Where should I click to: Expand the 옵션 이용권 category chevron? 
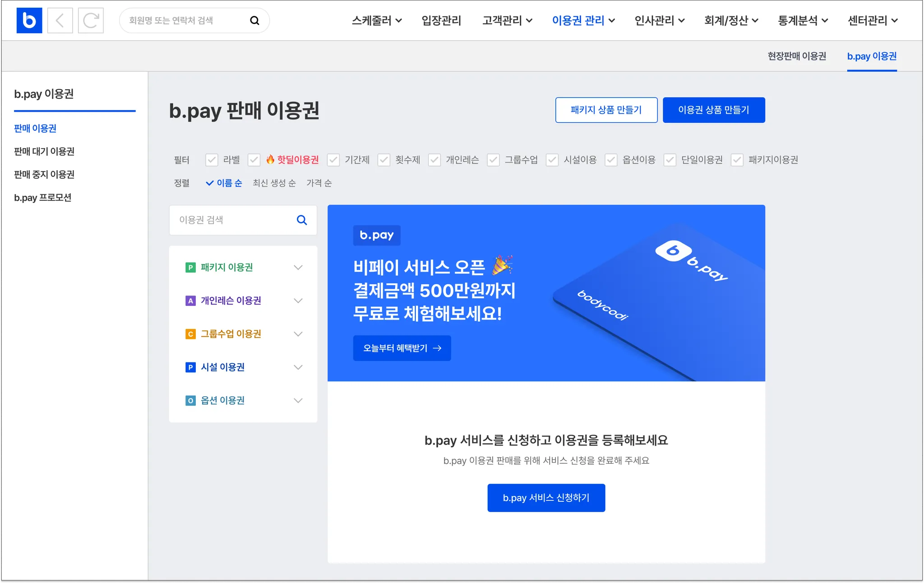pos(298,401)
